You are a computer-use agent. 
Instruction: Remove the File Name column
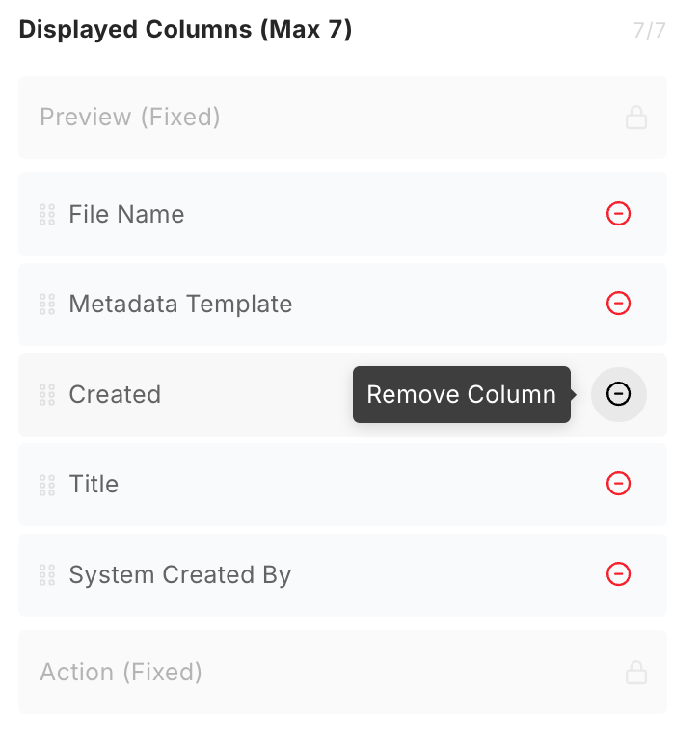coord(618,214)
